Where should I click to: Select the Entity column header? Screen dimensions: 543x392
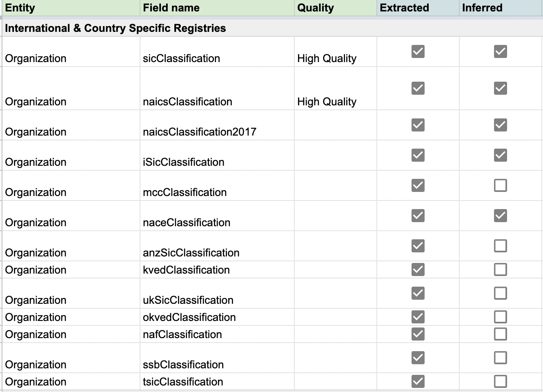[69, 8]
